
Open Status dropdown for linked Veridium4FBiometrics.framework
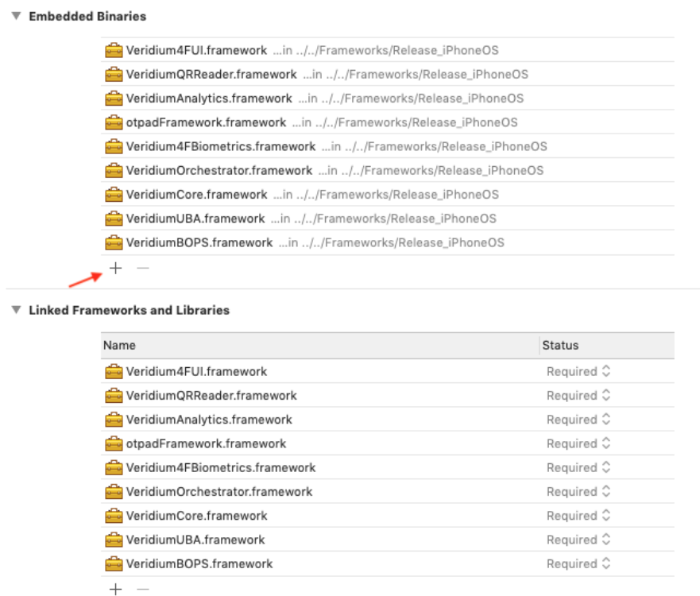click(x=578, y=468)
